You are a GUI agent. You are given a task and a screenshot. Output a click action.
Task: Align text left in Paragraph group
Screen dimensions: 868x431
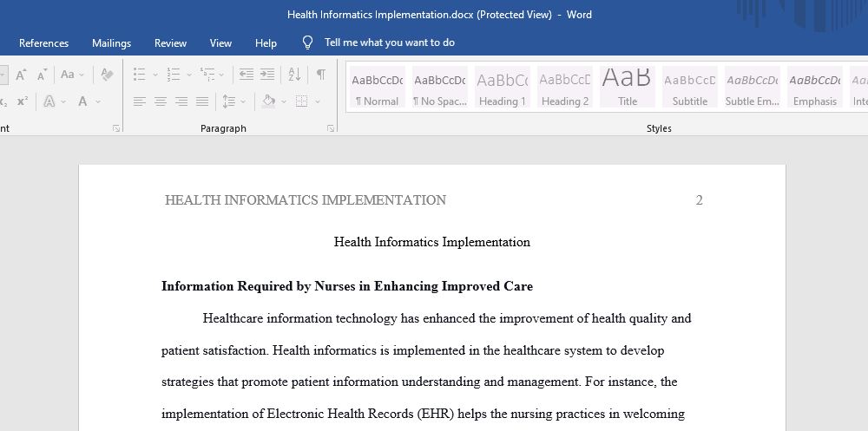140,101
